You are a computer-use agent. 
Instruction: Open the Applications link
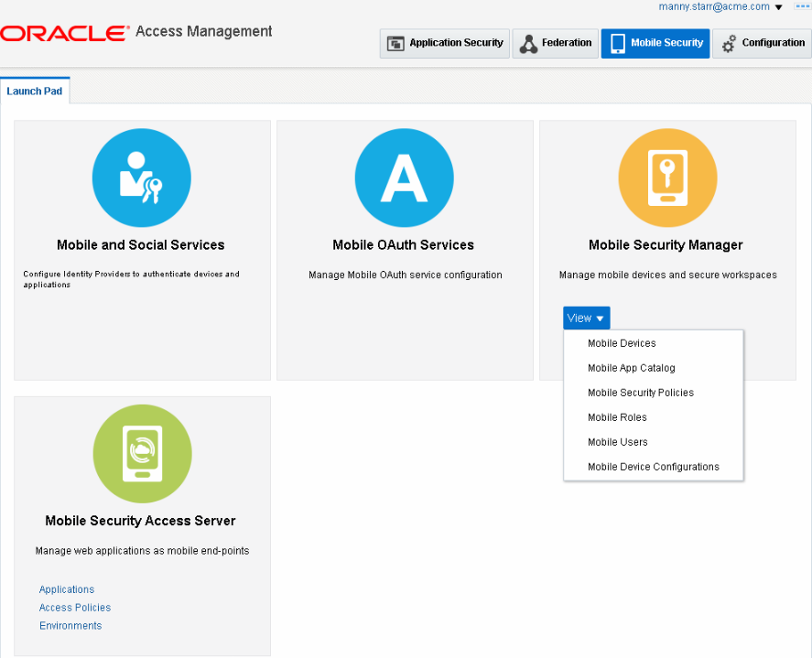pyautogui.click(x=67, y=589)
